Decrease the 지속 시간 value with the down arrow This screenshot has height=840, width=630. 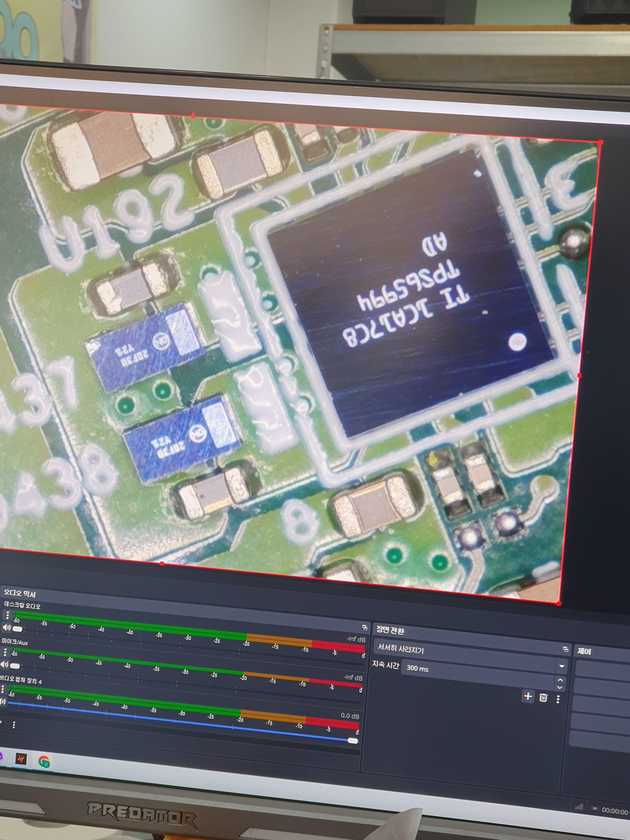tap(559, 687)
